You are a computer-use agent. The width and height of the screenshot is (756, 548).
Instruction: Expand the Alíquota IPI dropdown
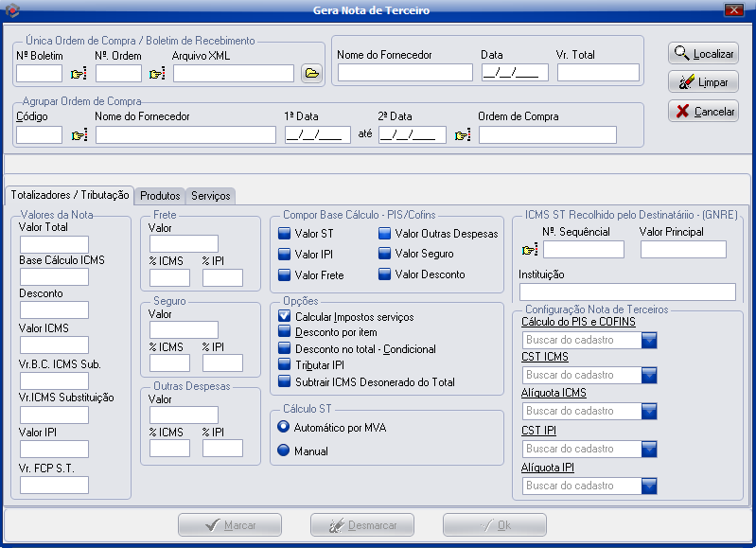[648, 486]
